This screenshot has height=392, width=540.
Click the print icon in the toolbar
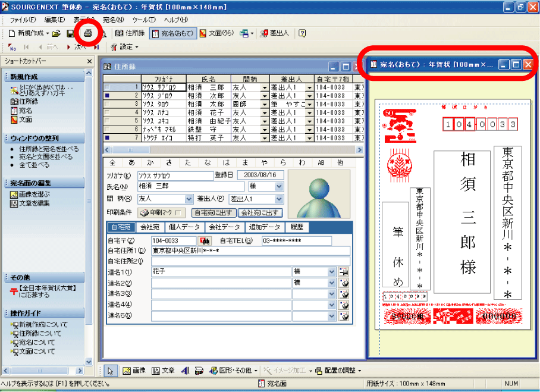point(88,33)
